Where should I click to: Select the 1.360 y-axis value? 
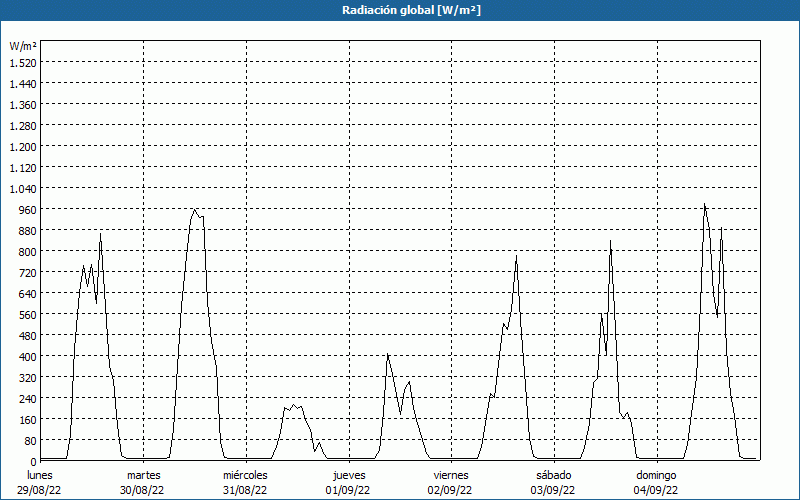23,105
